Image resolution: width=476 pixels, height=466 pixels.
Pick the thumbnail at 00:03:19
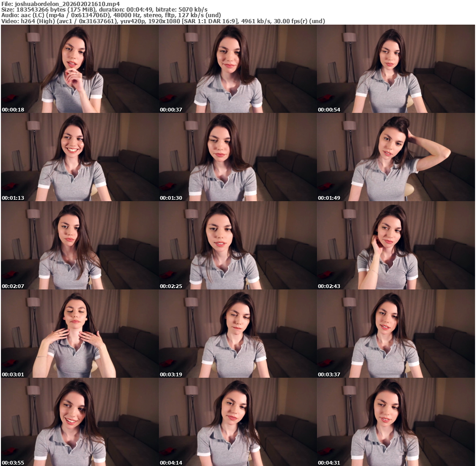[238, 334]
